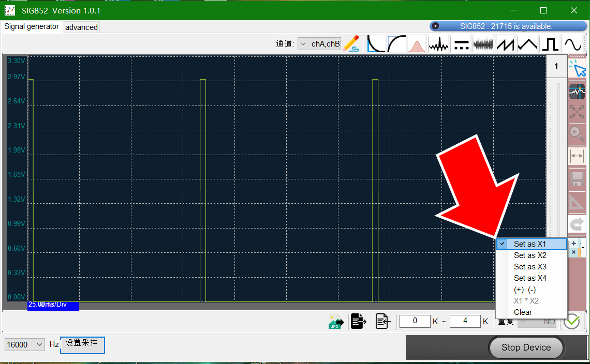Select the noise waveform icon
The height and width of the screenshot is (364, 590).
[x=483, y=44]
